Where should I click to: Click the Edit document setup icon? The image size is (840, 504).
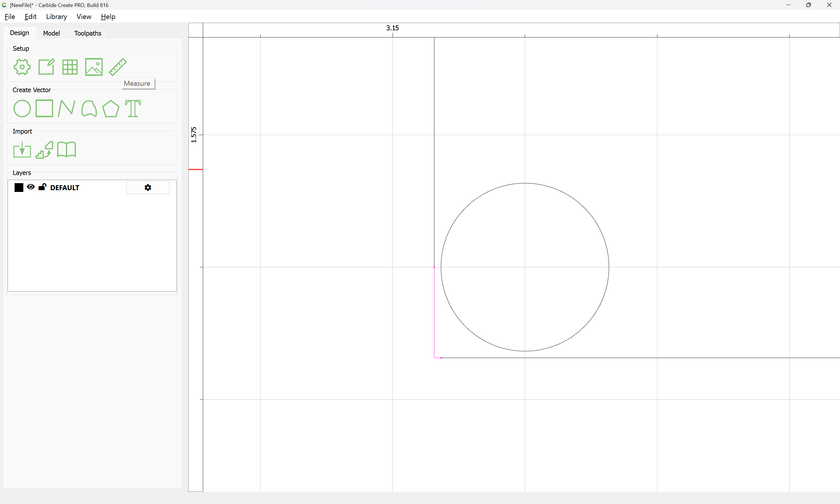(x=46, y=67)
